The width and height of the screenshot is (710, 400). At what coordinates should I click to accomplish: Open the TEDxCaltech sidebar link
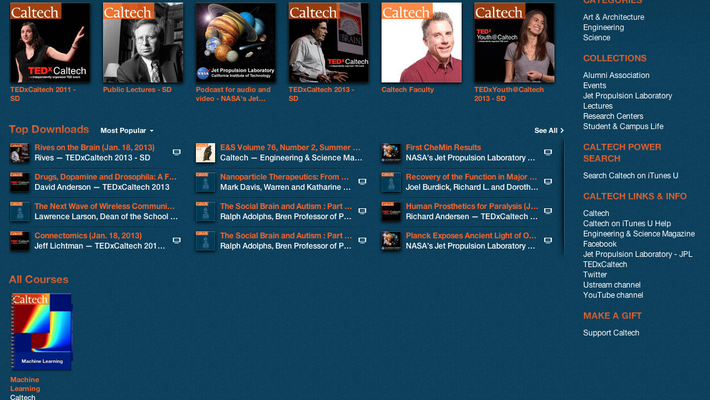click(x=605, y=265)
